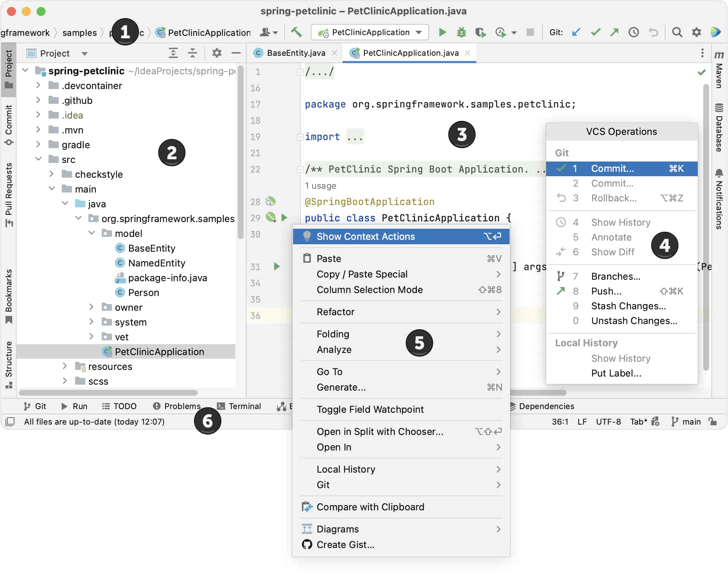This screenshot has height=582, width=728.
Task: Rollback changes with the undo arrow icon
Action: click(x=653, y=32)
